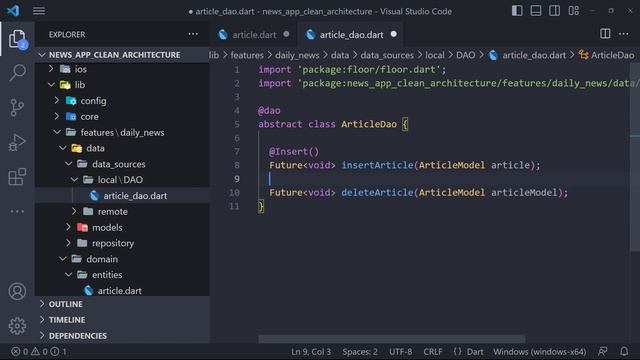The width and height of the screenshot is (640, 360).
Task: Click Windows (windows-x64) device selector
Action: [539, 351]
